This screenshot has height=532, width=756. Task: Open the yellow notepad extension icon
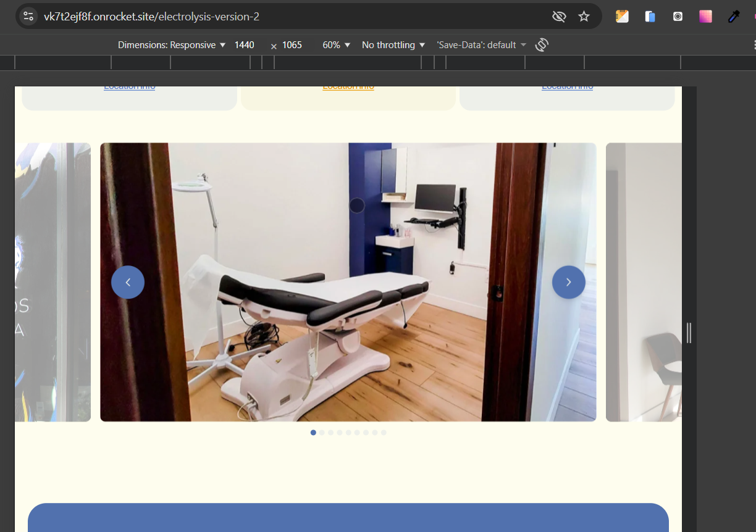(x=622, y=17)
